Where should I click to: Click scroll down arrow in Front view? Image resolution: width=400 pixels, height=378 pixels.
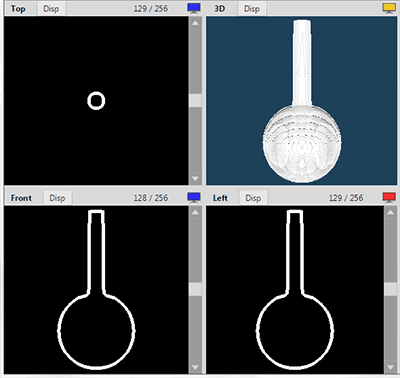[x=195, y=368]
